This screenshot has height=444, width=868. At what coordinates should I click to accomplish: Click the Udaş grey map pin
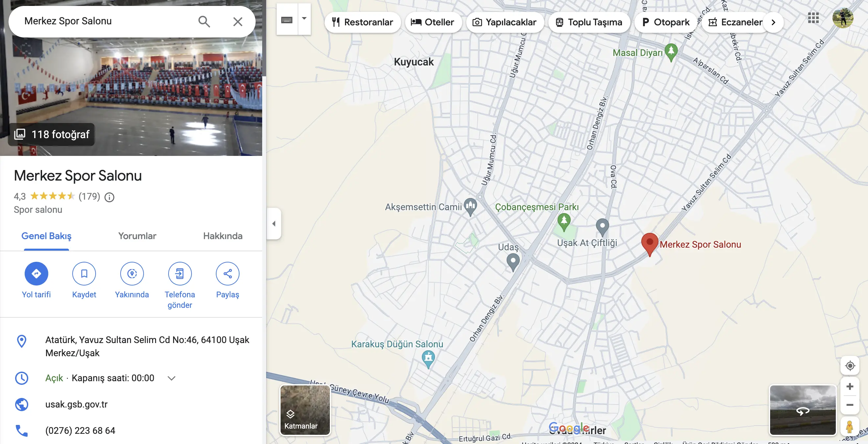[513, 262]
